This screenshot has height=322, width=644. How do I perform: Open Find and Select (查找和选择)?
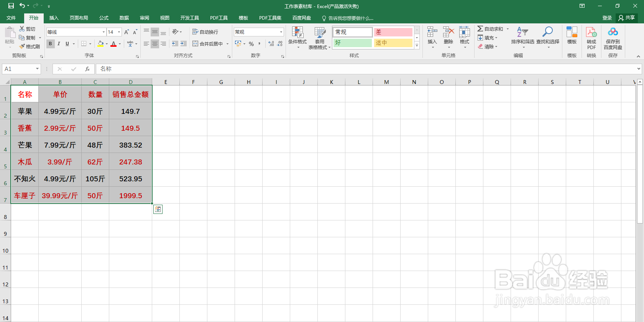pyautogui.click(x=548, y=37)
